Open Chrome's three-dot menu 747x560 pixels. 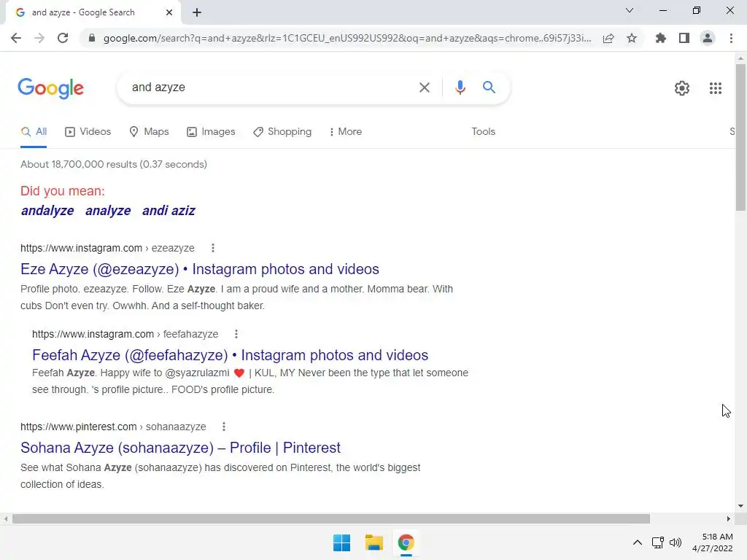(731, 38)
